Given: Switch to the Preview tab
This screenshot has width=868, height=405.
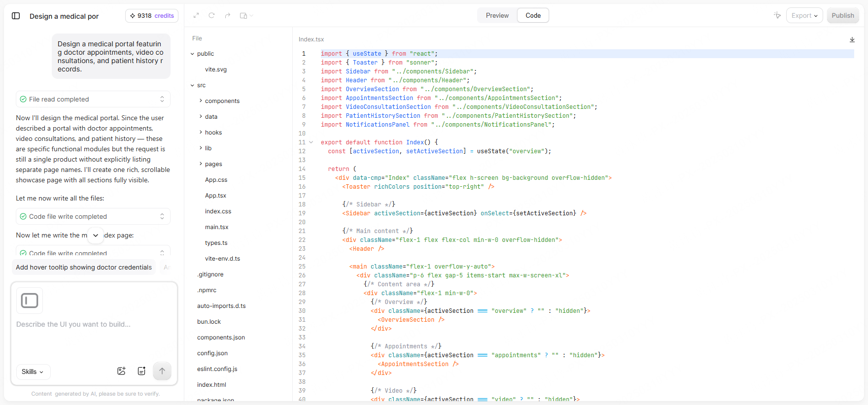Looking at the screenshot, I should (497, 15).
